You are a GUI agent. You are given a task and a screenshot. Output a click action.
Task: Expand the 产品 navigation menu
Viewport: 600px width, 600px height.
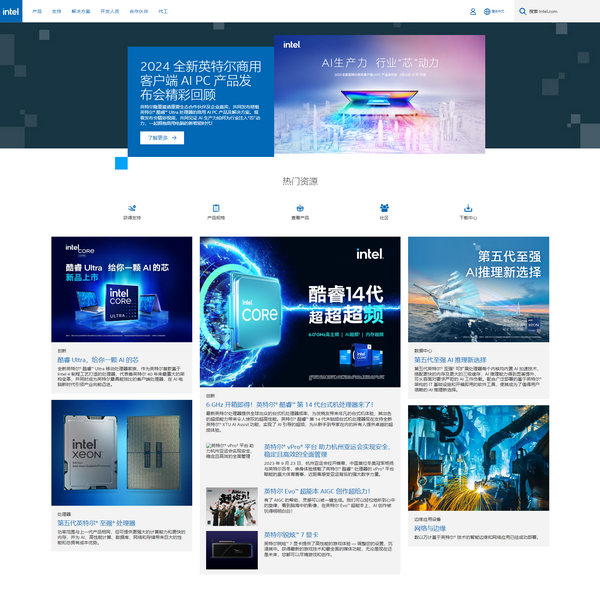click(x=37, y=11)
